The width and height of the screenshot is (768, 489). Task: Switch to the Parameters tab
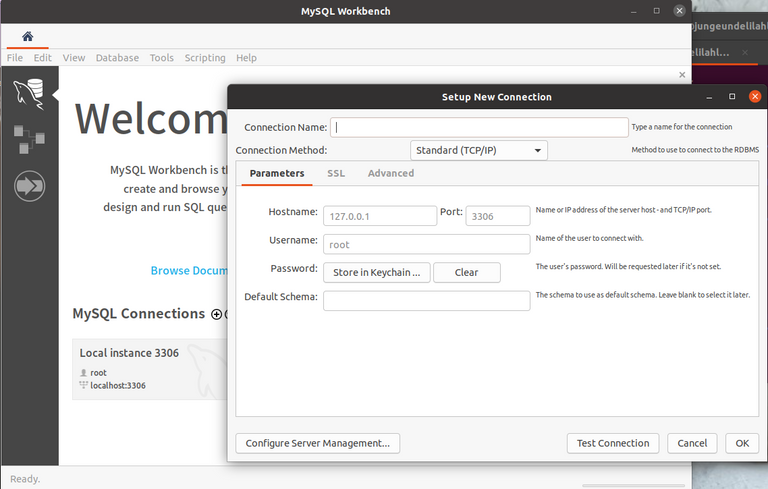pos(277,173)
